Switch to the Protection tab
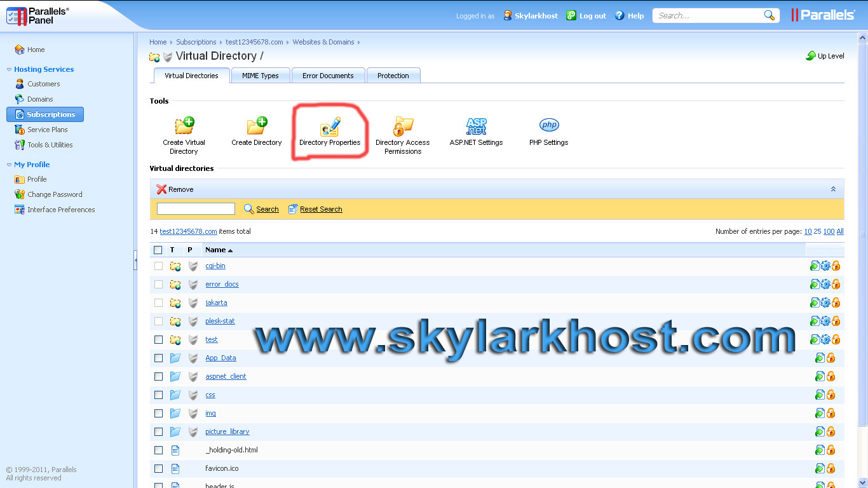 point(393,76)
